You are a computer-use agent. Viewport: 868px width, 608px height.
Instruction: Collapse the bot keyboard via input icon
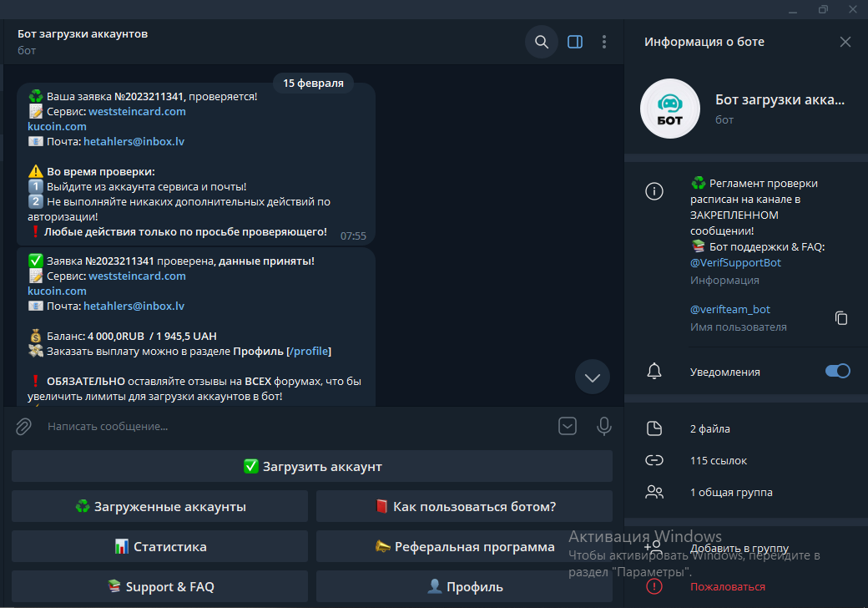click(568, 427)
